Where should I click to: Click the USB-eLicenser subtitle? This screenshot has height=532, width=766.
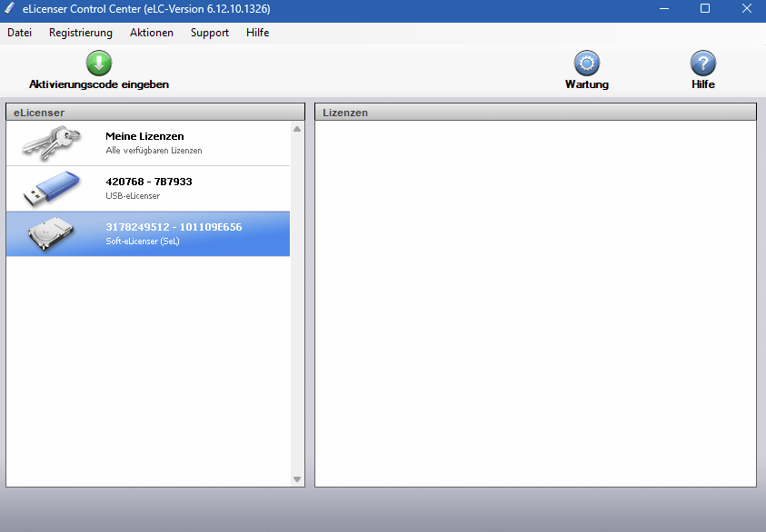tap(133, 196)
